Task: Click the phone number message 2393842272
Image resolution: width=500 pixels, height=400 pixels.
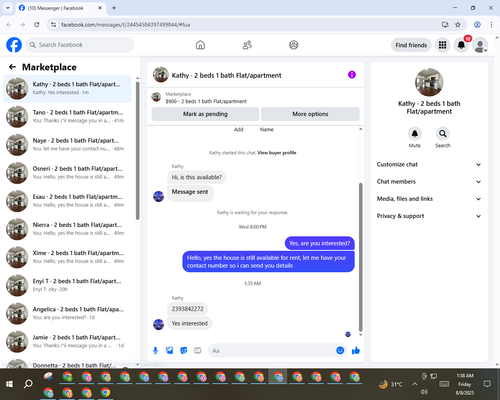Action: 187,309
